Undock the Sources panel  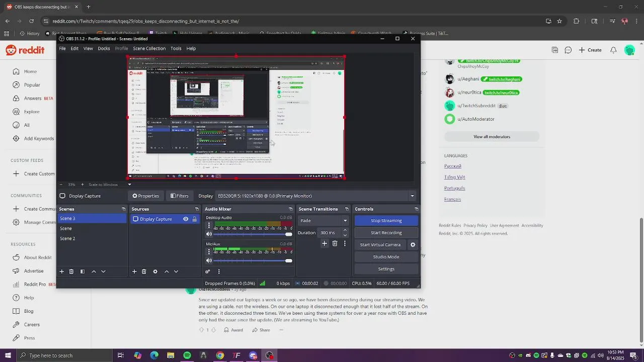tap(197, 209)
